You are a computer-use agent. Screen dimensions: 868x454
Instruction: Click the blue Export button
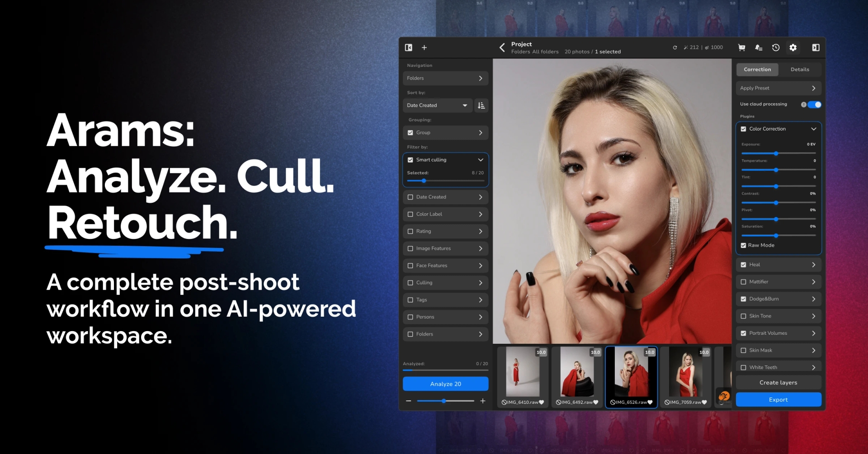point(778,400)
